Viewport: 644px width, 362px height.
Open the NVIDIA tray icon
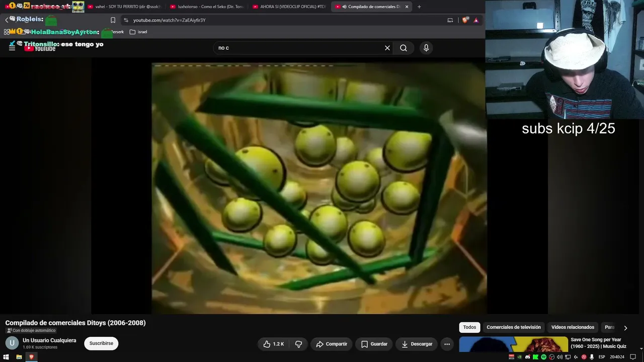(520, 357)
